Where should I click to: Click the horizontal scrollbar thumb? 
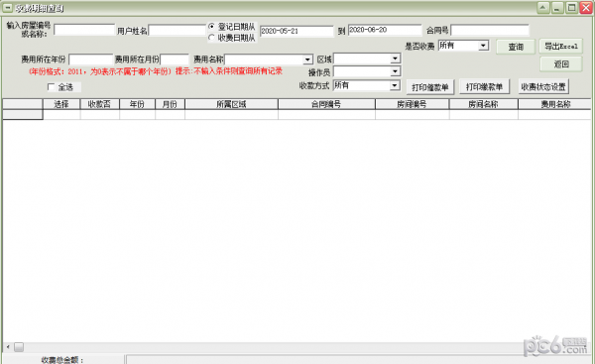point(19,347)
